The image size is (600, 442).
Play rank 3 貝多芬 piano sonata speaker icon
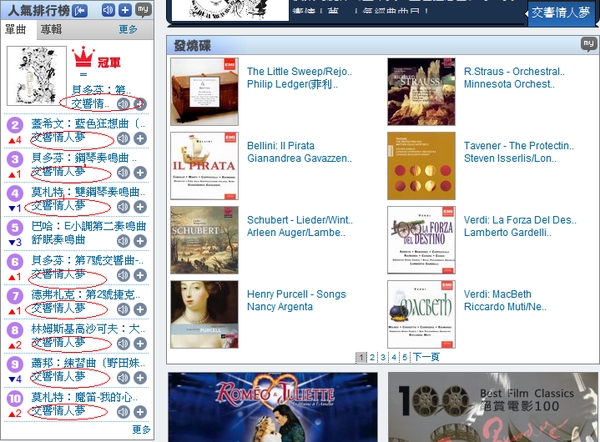(x=123, y=173)
